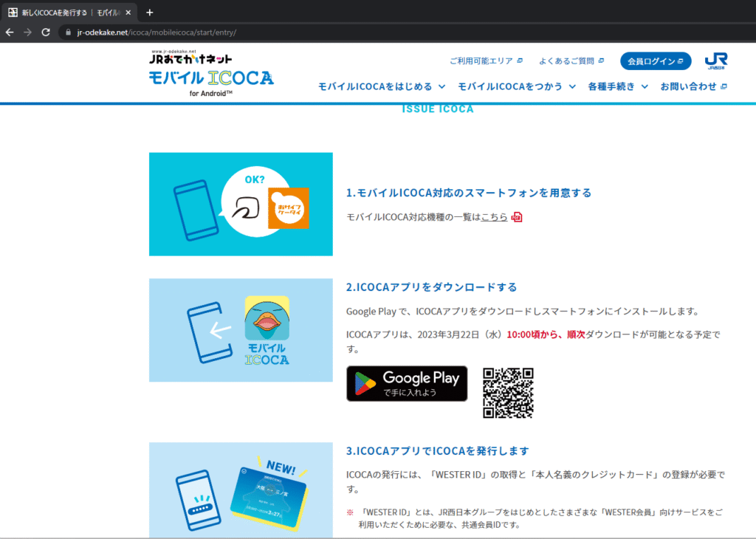Open the ご利用可能エリア link
The image size is (756, 539).
[x=486, y=61]
